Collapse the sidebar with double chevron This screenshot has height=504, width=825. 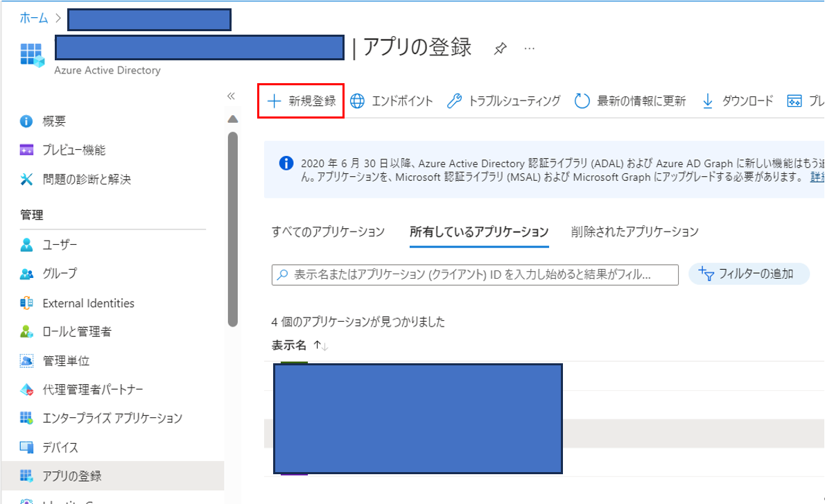coord(231,96)
